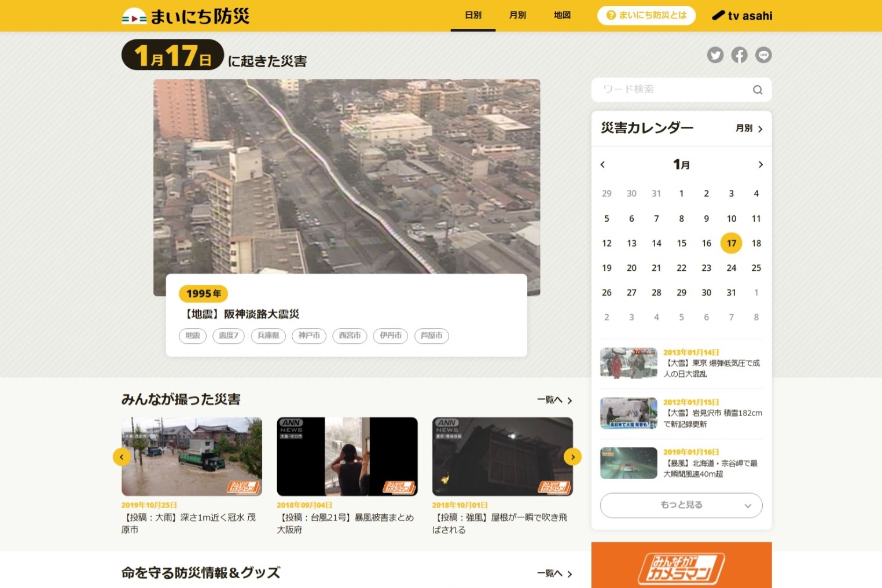Viewport: 882px width, 588px height.
Task: Open 【投稿：強風】屋根が一瞬で caption
Action: coord(500,524)
